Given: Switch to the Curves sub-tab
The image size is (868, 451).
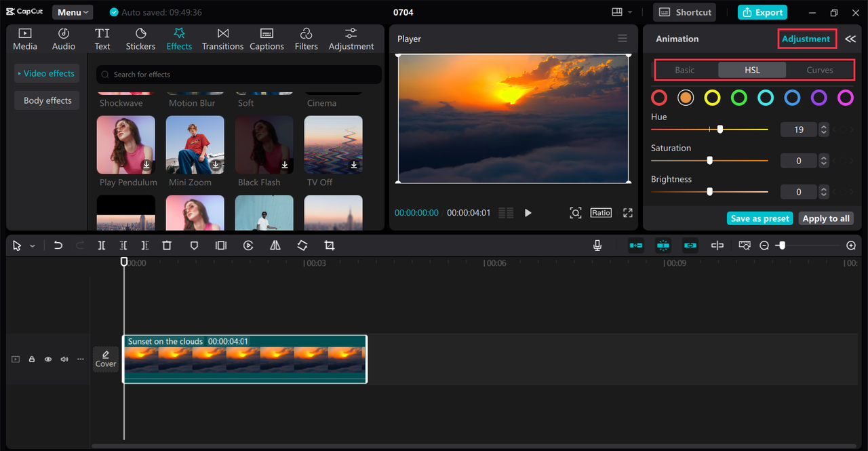Looking at the screenshot, I should click(x=820, y=70).
